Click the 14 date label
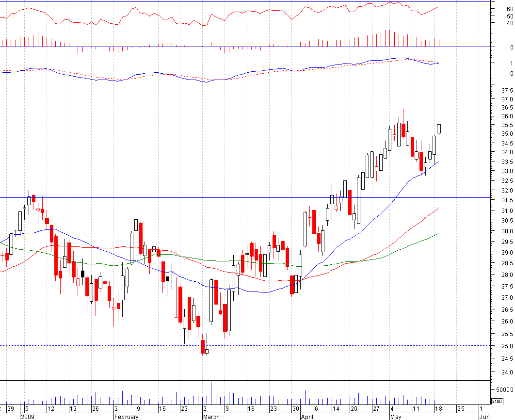This screenshot has width=515, height=420. [x=336, y=409]
